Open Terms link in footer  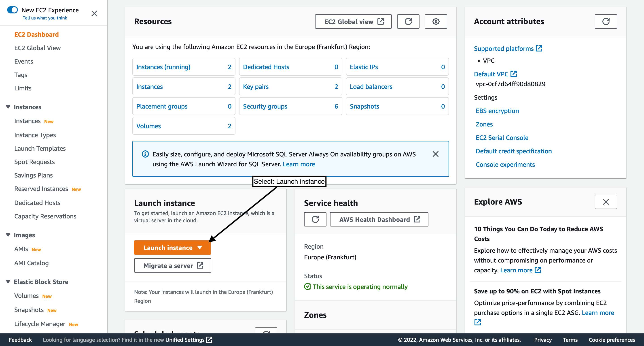pyautogui.click(x=570, y=340)
